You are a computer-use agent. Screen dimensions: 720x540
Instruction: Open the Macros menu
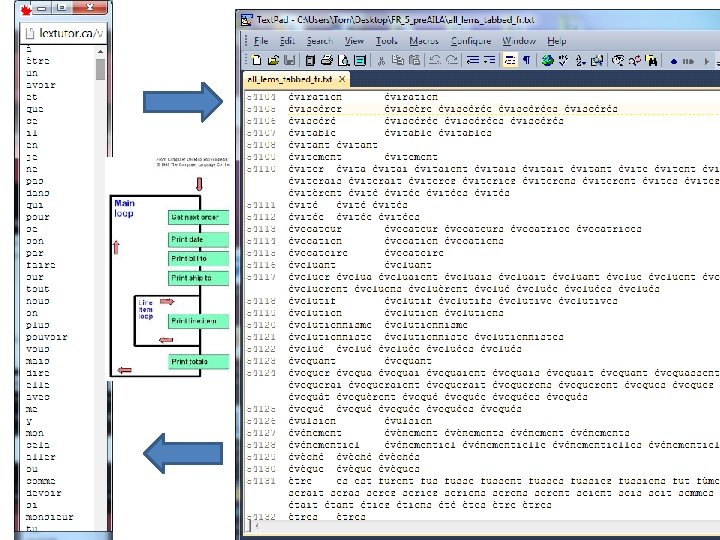pos(424,41)
